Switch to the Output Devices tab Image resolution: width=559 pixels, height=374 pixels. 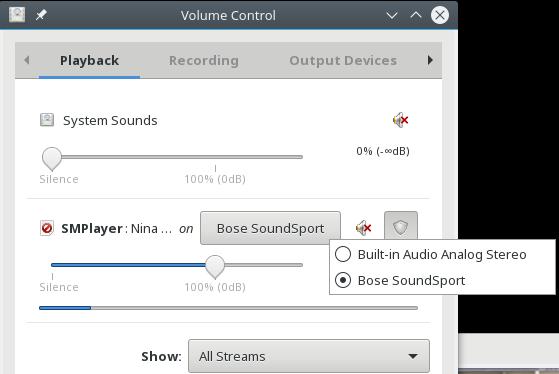(343, 61)
